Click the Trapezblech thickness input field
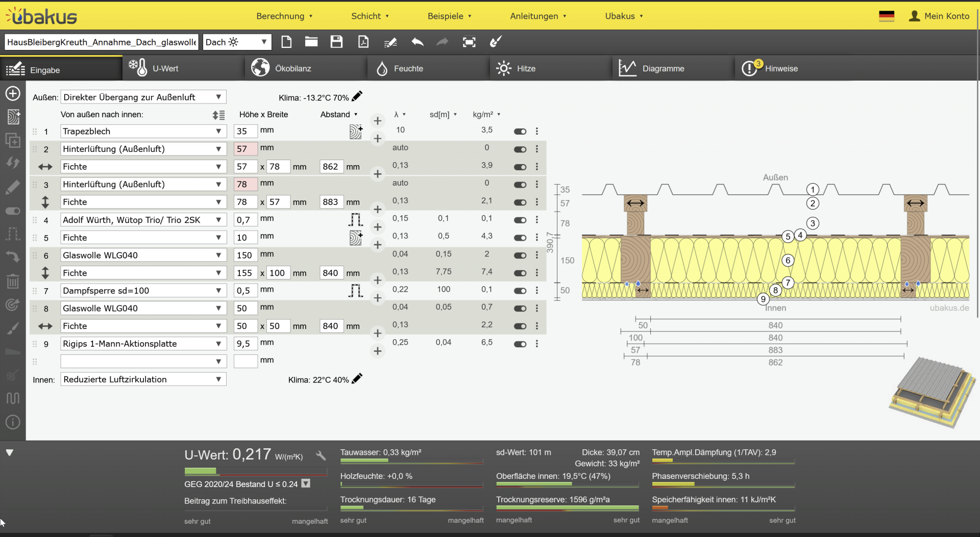This screenshot has height=537, width=980. (x=245, y=131)
